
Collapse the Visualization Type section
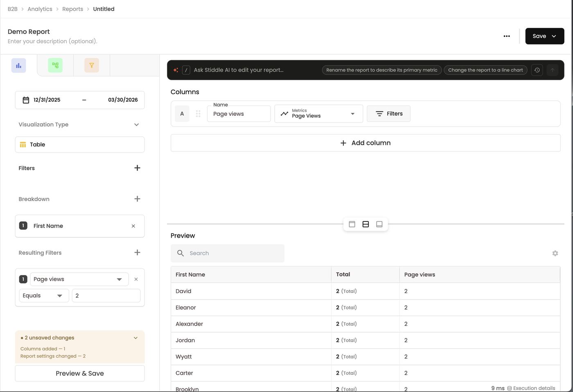pyautogui.click(x=137, y=124)
